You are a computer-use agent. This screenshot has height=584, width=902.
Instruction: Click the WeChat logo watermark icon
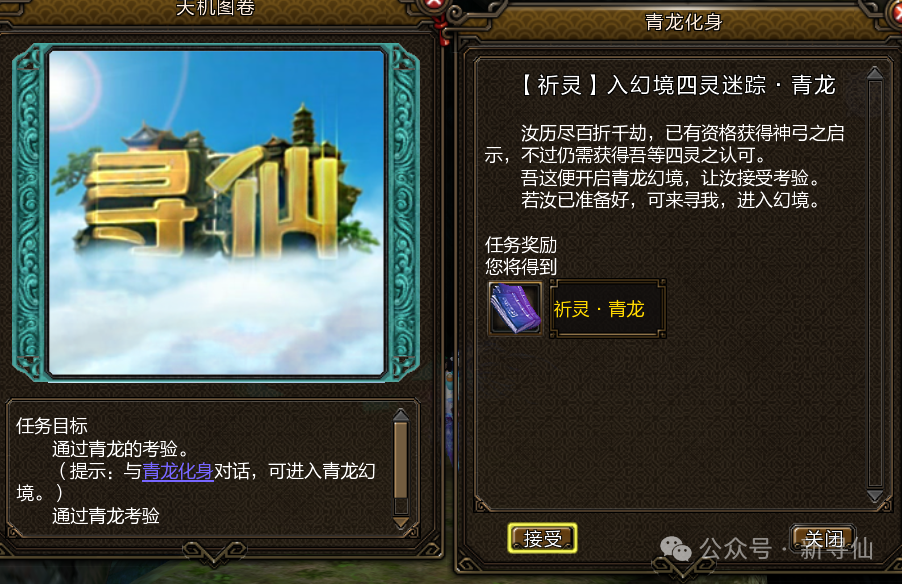coord(676,548)
